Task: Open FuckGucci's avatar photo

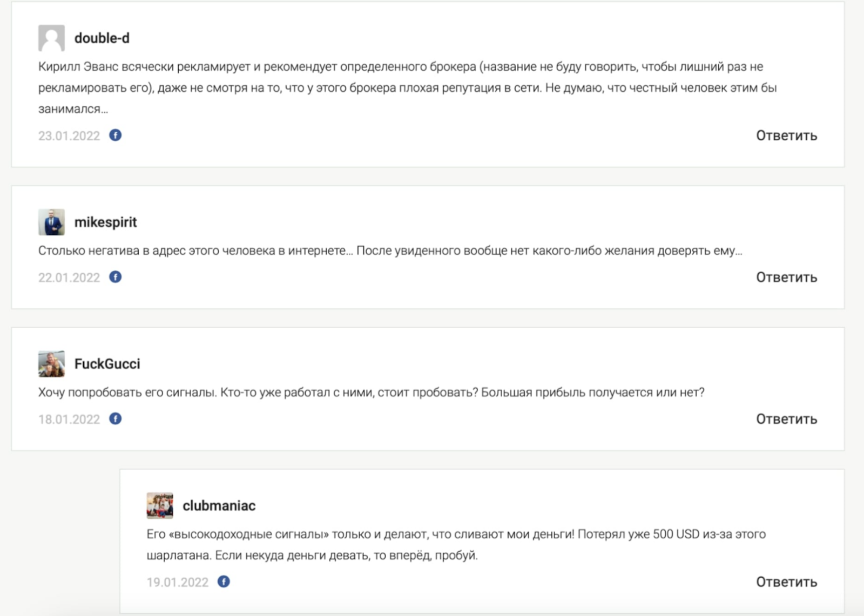Action: [51, 363]
